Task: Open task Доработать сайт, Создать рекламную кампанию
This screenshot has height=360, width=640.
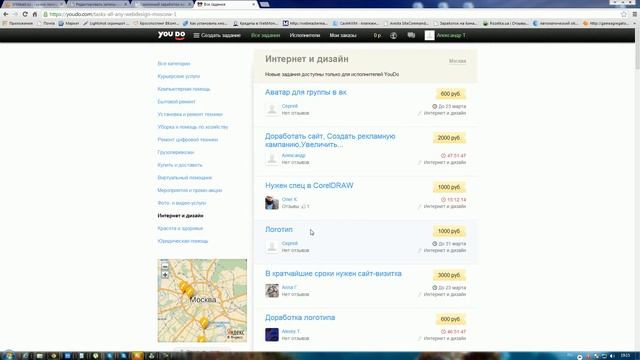Action: (x=330, y=140)
